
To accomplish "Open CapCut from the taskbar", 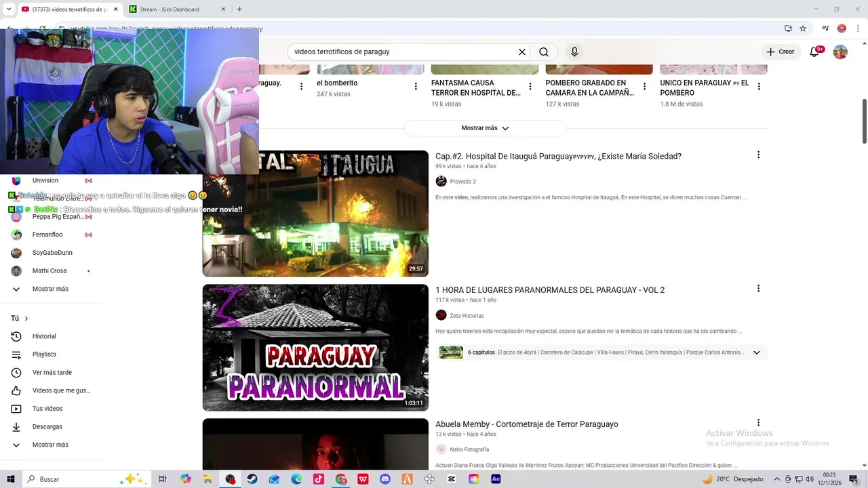I will coord(452,479).
